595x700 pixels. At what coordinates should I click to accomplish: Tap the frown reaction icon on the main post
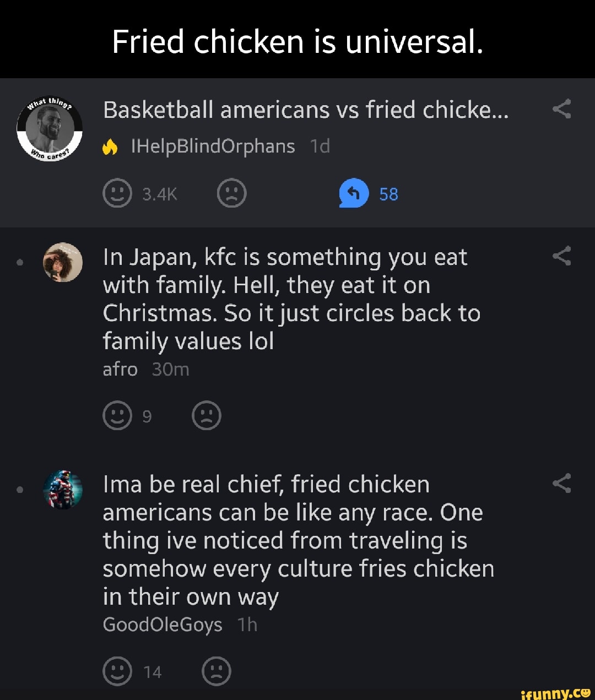click(231, 193)
